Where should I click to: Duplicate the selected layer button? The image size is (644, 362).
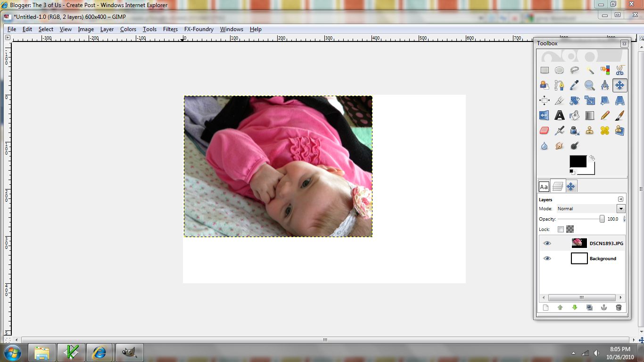tap(589, 308)
